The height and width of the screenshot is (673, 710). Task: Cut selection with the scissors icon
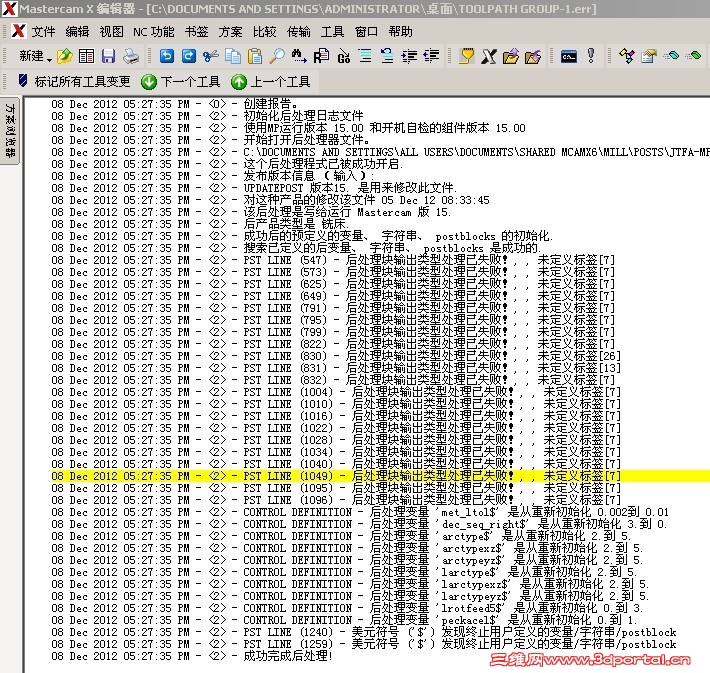tap(211, 56)
